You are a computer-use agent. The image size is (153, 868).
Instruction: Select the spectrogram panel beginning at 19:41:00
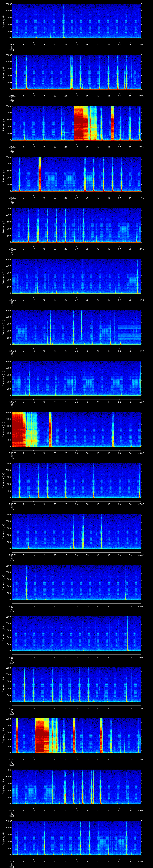tap(76, 225)
